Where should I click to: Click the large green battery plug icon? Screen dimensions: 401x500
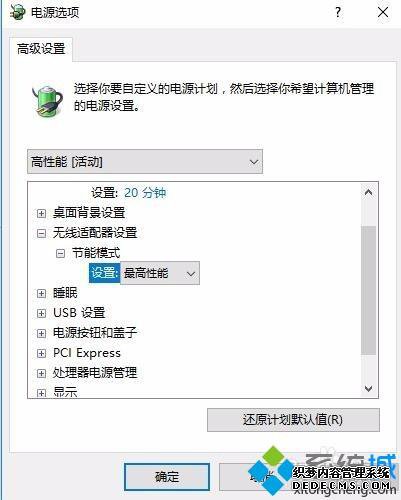coord(47,101)
